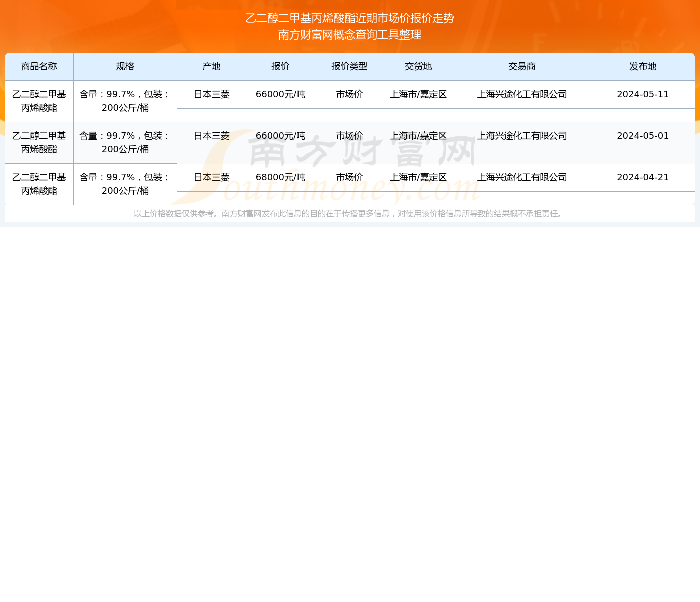The image size is (700, 602).
Task: Click the 市场价 cell in the 2024-04-21 row
Action: 349,177
